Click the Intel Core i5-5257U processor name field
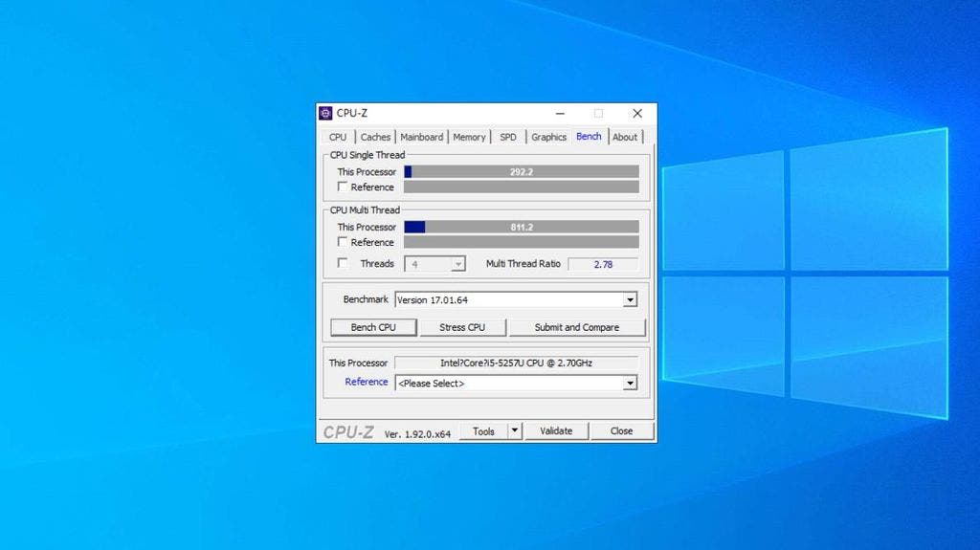The width and height of the screenshot is (980, 550). (516, 363)
